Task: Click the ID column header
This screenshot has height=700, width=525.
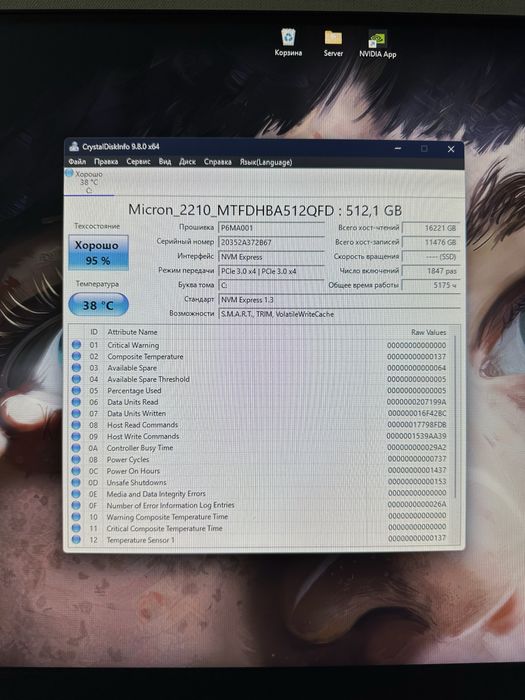Action: click(94, 332)
